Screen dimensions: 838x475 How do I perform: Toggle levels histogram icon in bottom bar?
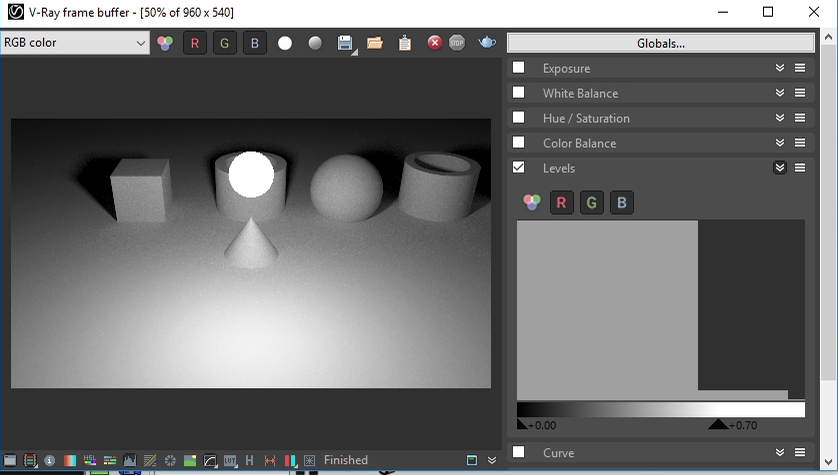[130, 460]
